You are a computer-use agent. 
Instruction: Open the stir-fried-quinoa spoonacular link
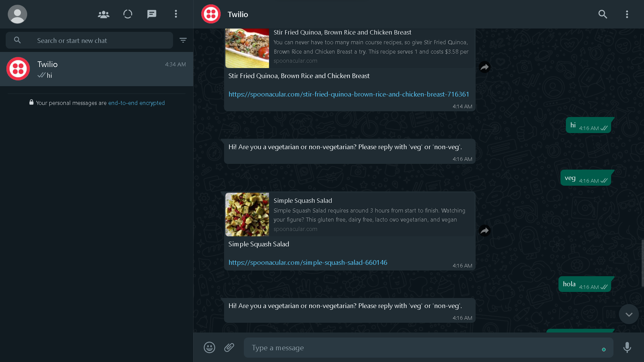click(348, 94)
